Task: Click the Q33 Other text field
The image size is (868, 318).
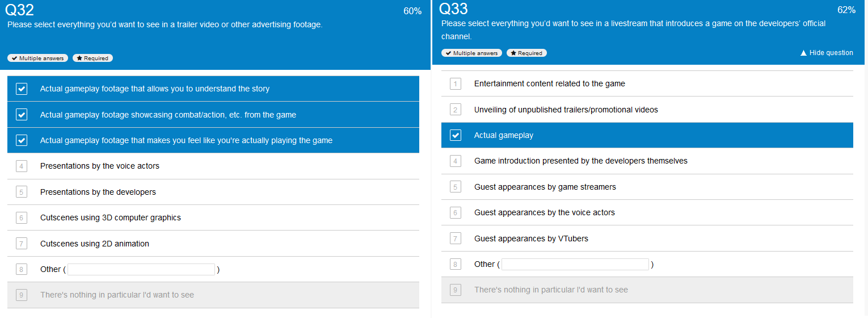Action: click(x=575, y=264)
